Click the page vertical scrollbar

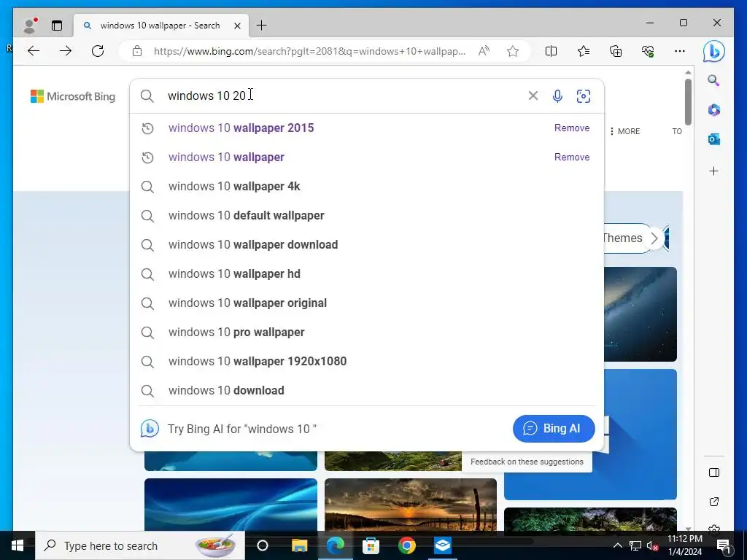point(688,102)
